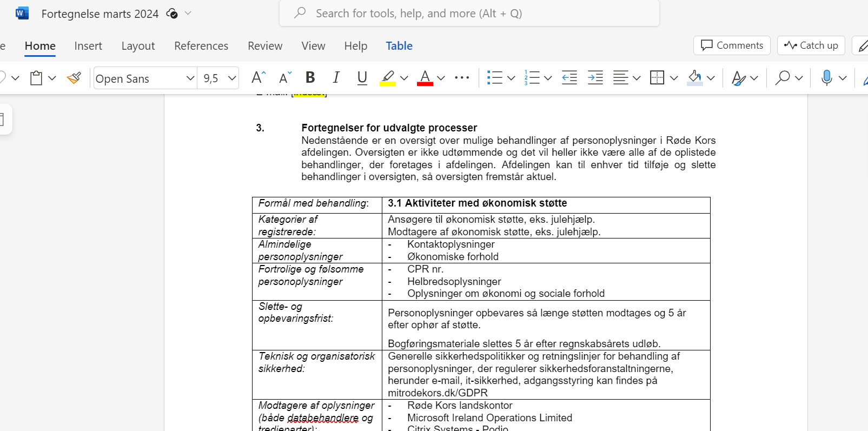This screenshot has width=868, height=431.
Task: Open the Help tab
Action: pos(356,46)
